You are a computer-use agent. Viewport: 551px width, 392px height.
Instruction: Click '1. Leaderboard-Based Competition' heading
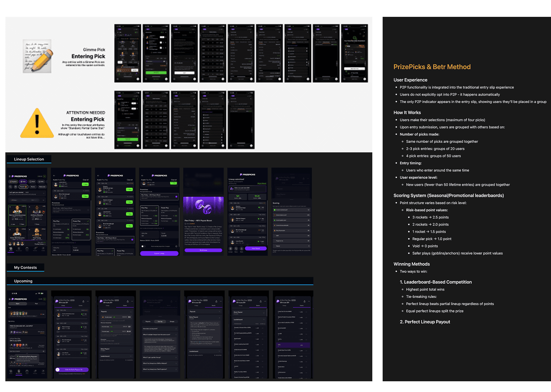(x=436, y=282)
